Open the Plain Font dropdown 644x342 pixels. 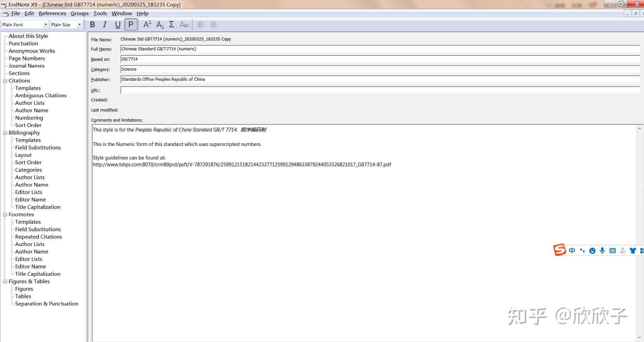click(x=46, y=25)
